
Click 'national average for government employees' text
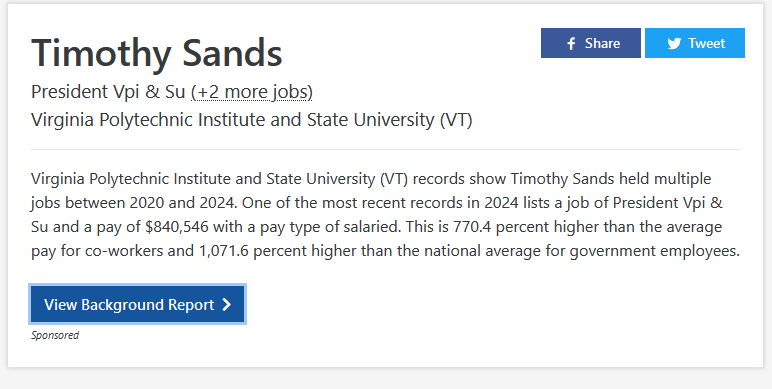click(582, 251)
